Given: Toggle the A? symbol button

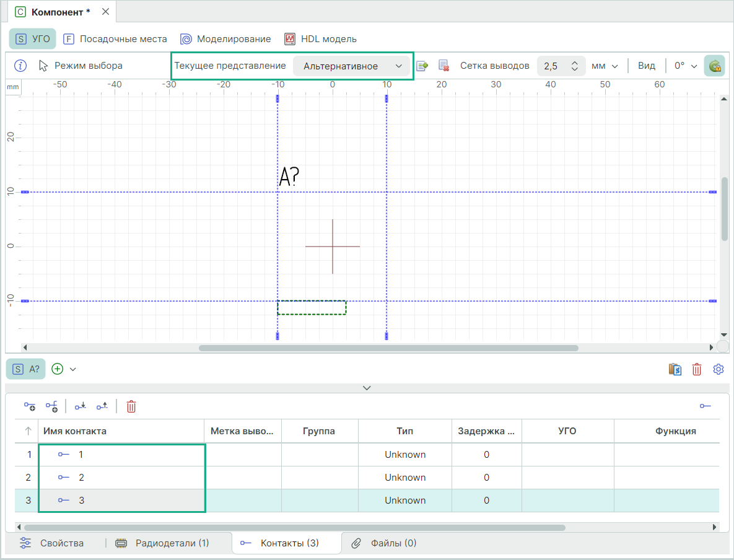Looking at the screenshot, I should 26,369.
